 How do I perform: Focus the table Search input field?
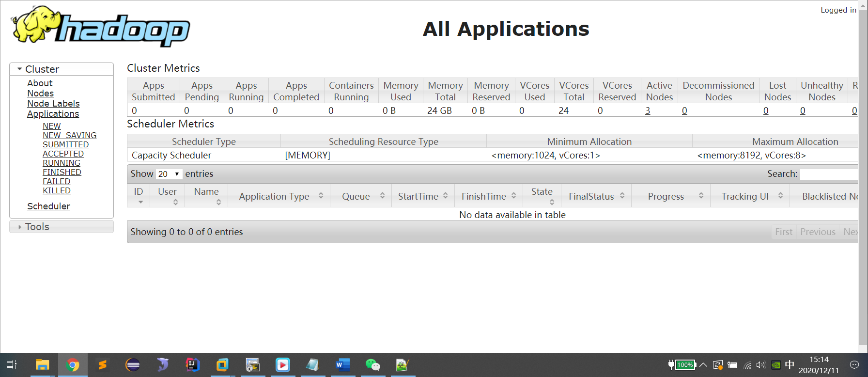point(829,174)
